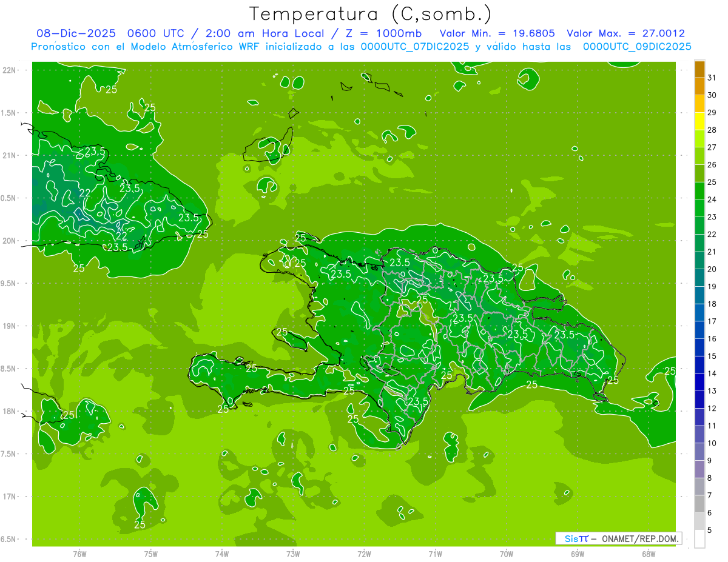Click the "69W" longitude label
The width and height of the screenshot is (728, 562).
pyautogui.click(x=577, y=554)
